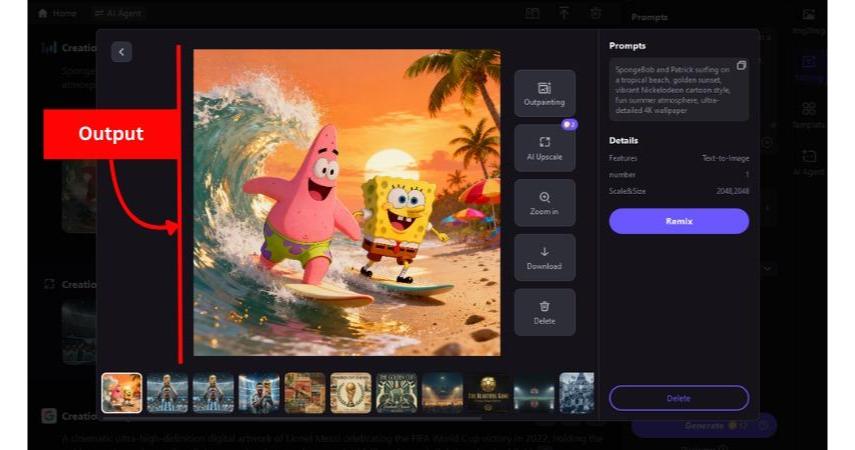Click the dimmed Generate button behind the dialog
Image resolution: width=855 pixels, height=450 pixels.
point(703,425)
